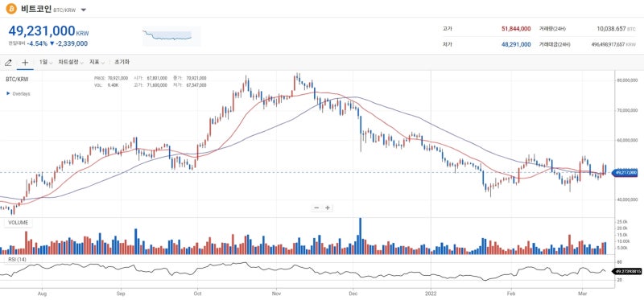Click the 저가 67,547,000 chart readout
The width and height of the screenshot is (644, 300).
click(x=190, y=85)
